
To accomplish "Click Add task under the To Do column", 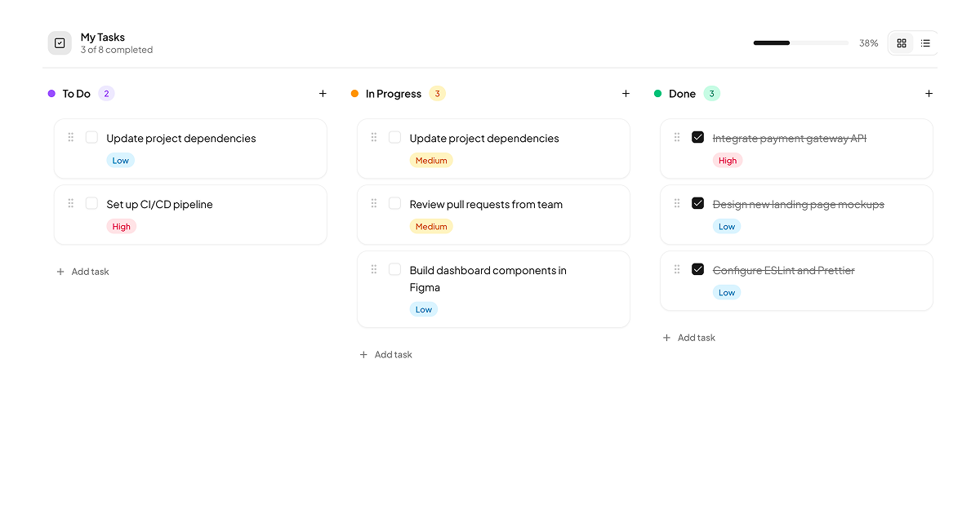I will 82,271.
